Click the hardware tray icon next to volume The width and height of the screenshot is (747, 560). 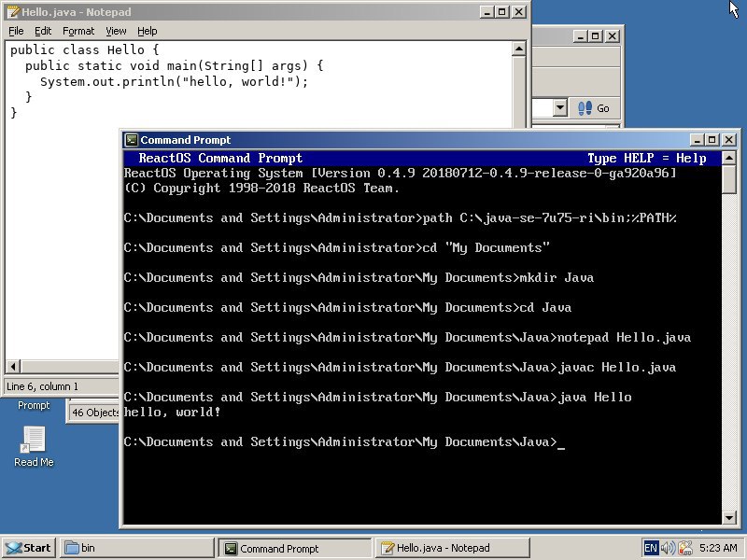685,548
